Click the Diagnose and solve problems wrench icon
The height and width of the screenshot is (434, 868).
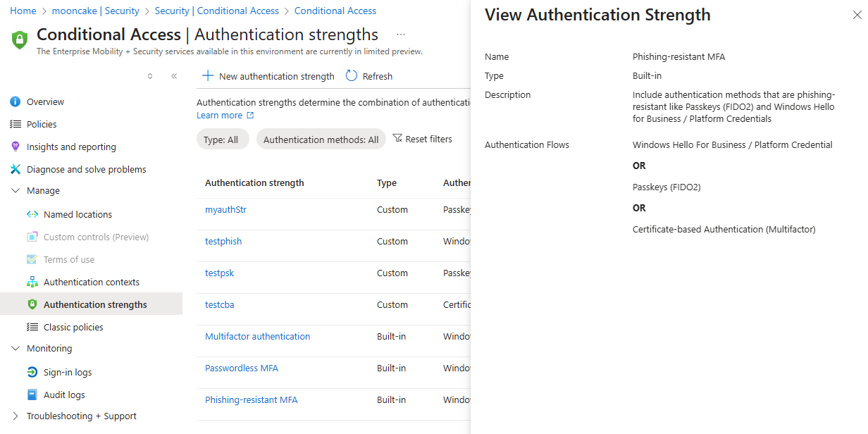click(x=15, y=169)
